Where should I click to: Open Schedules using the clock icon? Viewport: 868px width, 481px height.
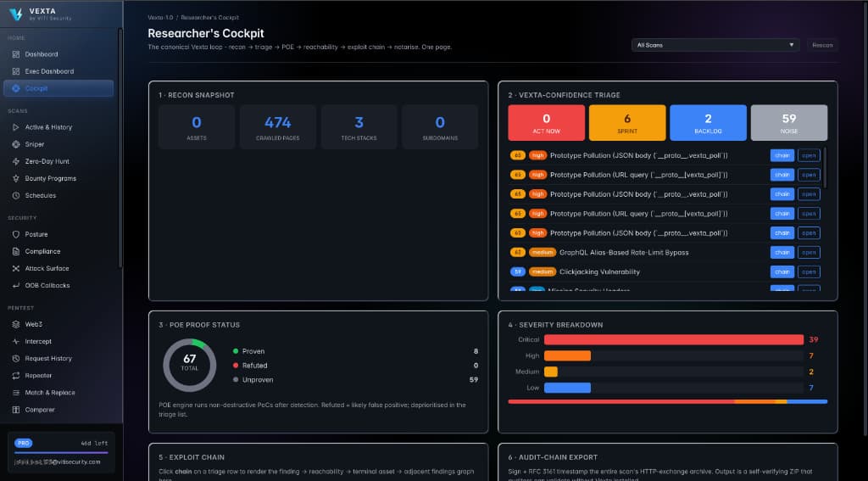[15, 196]
